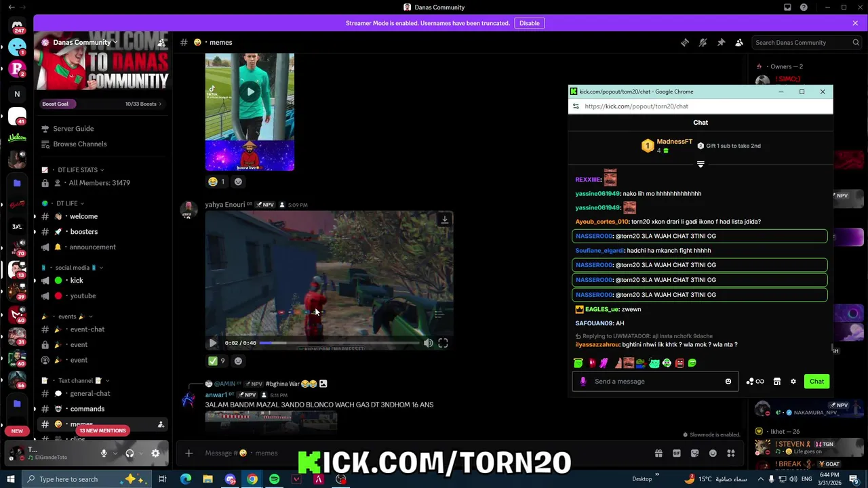Open Server Guide
868x488 pixels.
pos(73,129)
